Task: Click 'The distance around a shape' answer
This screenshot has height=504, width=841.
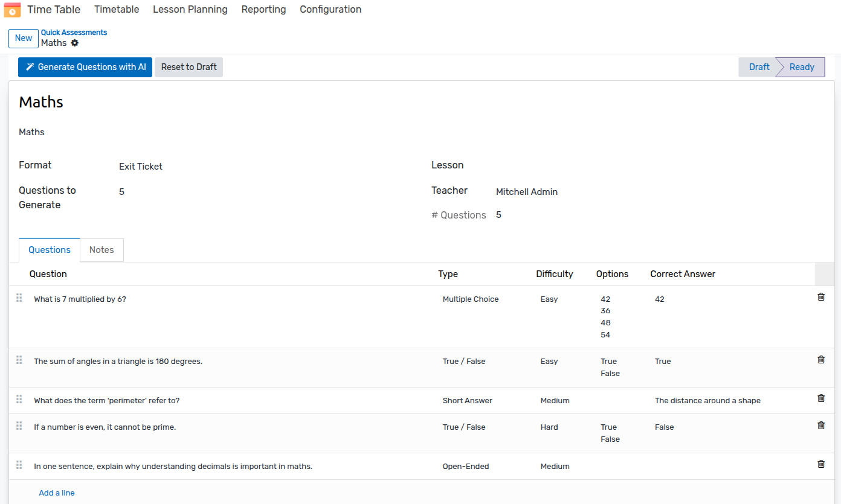Action: click(x=707, y=401)
